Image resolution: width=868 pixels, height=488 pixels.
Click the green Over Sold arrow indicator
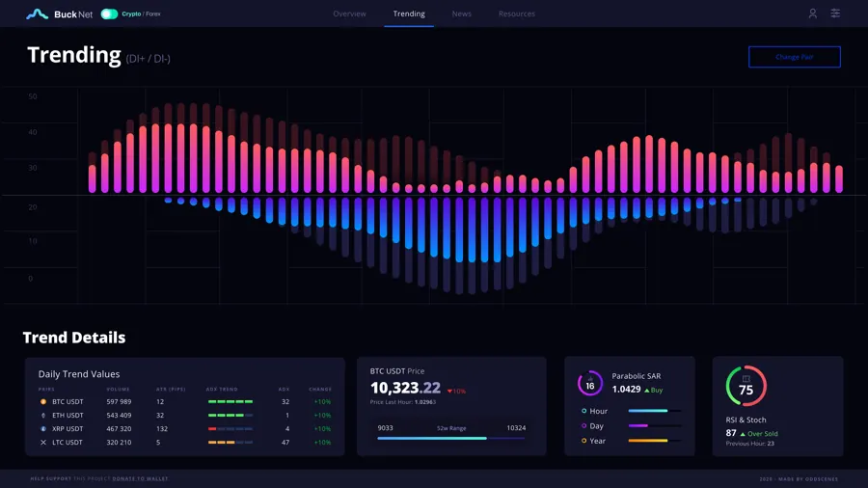[x=759, y=434]
